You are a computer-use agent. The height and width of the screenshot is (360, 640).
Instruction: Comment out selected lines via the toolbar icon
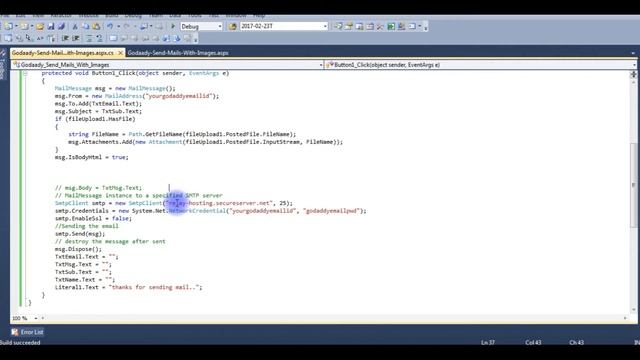(x=89, y=38)
